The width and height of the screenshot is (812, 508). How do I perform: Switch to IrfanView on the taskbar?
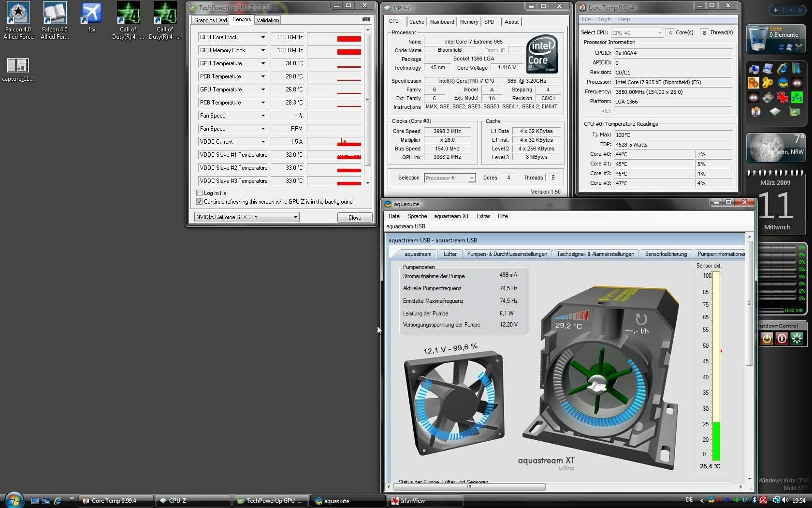425,501
